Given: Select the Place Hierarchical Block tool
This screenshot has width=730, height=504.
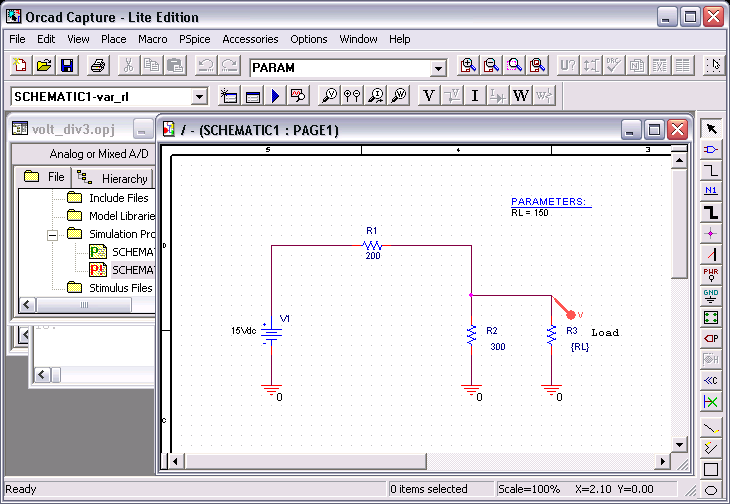Looking at the screenshot, I should click(x=711, y=317).
